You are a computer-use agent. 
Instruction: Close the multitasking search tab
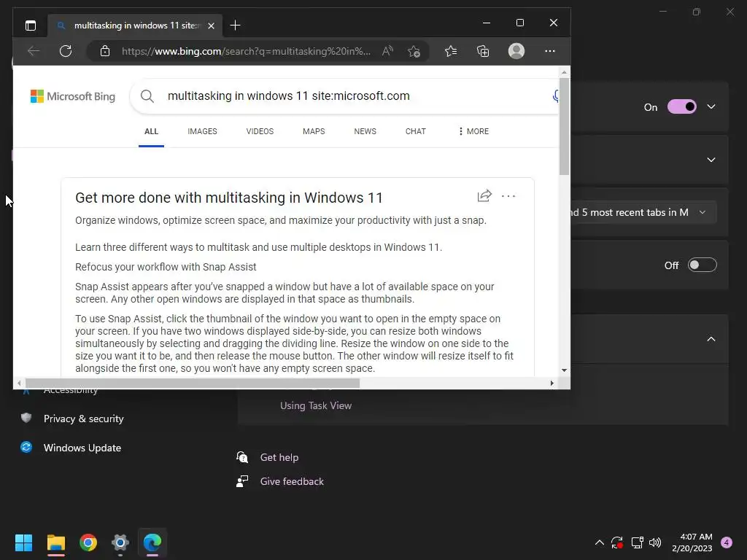(x=211, y=26)
